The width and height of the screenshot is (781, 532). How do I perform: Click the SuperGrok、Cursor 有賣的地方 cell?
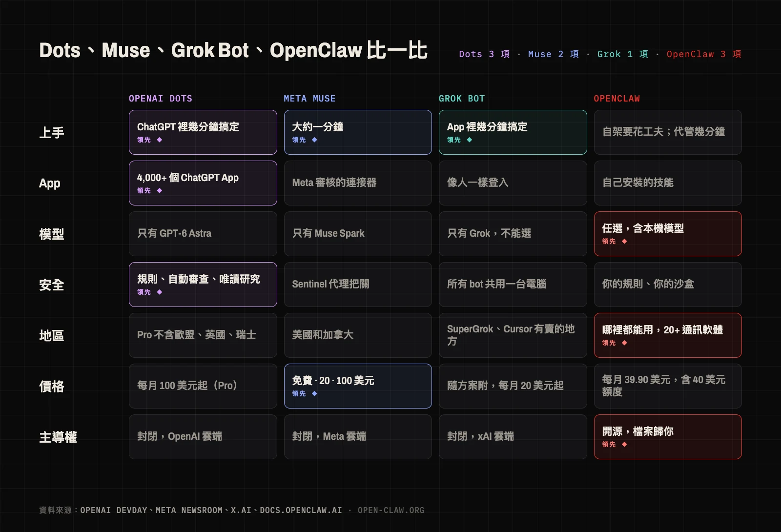pos(513,335)
